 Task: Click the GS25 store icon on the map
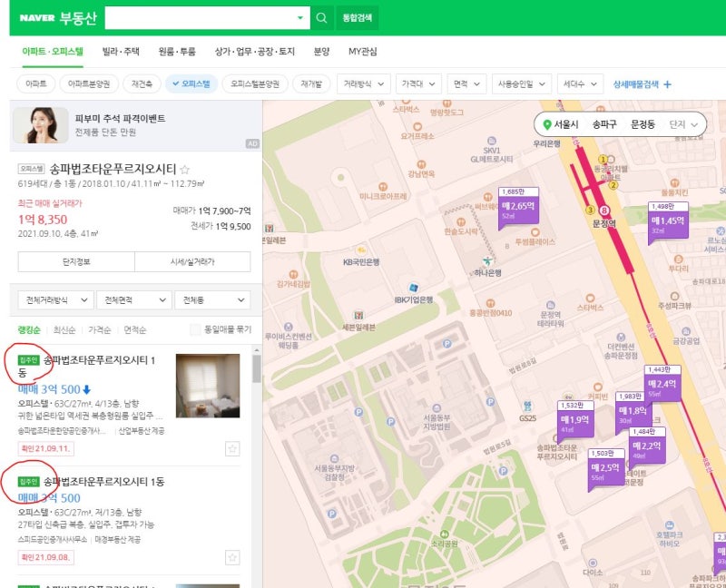[x=527, y=407]
